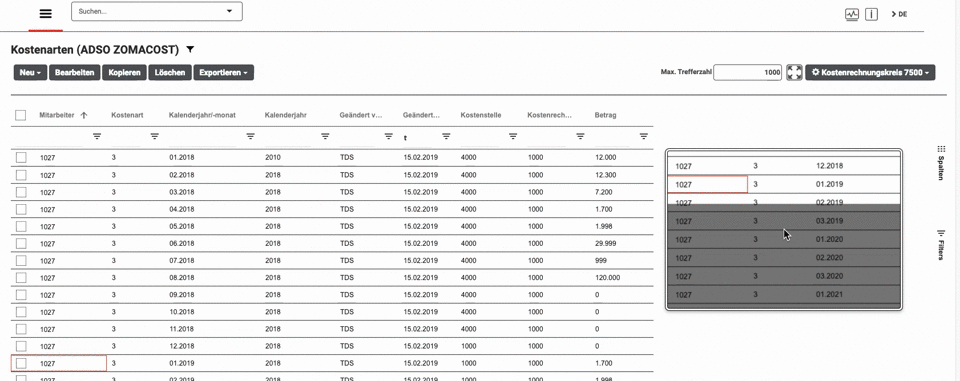Select Betrag cell 999
Image resolution: width=960 pixels, height=381 pixels.
[x=601, y=260]
